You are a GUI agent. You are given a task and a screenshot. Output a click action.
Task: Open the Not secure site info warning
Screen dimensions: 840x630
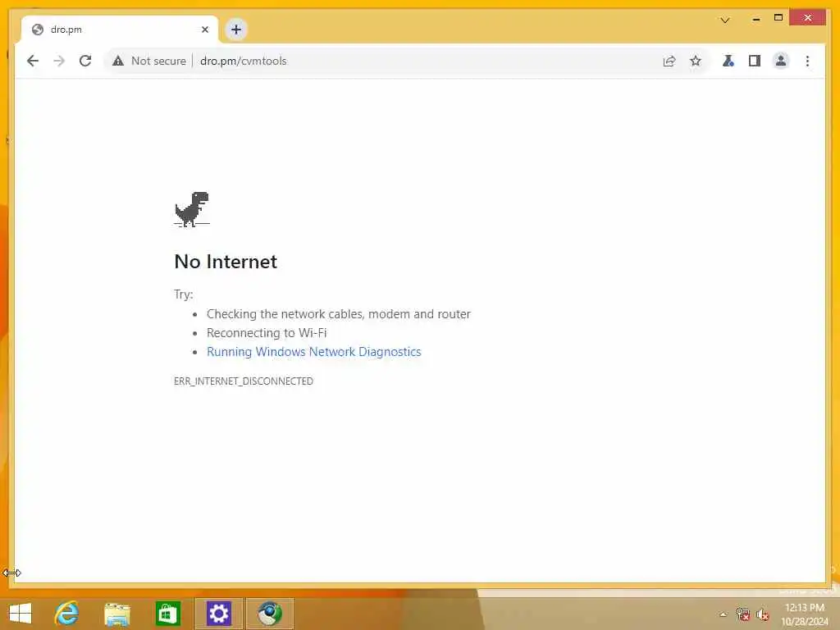pos(149,61)
